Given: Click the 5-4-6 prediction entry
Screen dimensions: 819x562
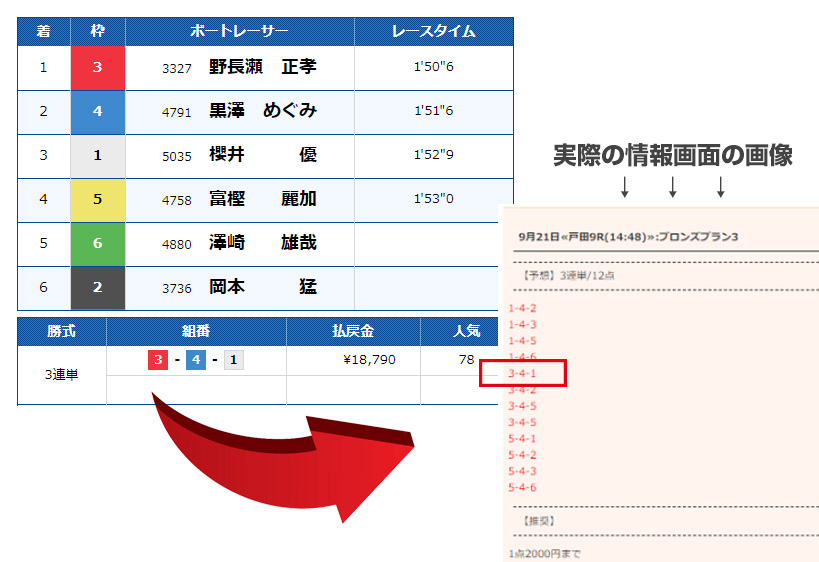Looking at the screenshot, I should pos(523,487).
